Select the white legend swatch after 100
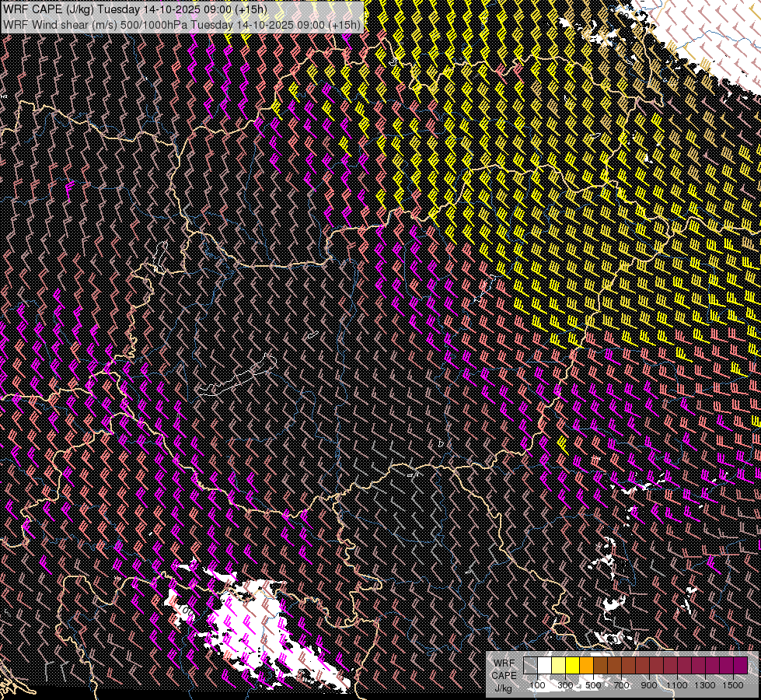761x700 pixels. coord(545,665)
